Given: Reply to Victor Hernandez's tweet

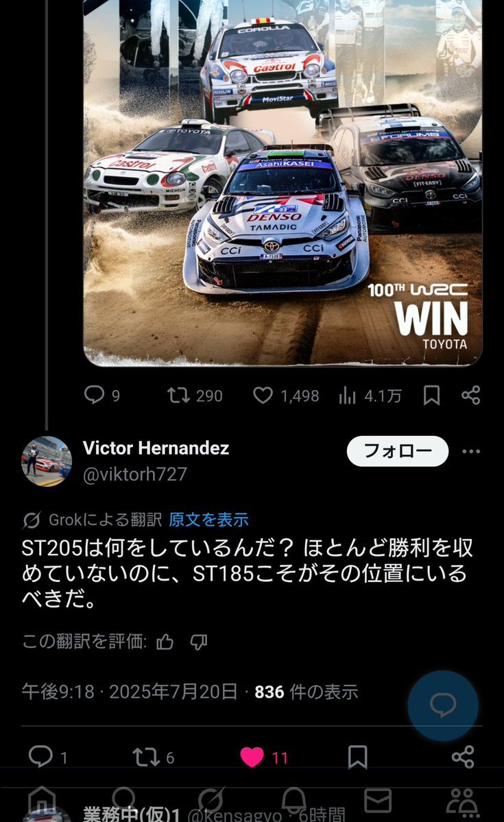Looking at the screenshot, I should click(48, 757).
